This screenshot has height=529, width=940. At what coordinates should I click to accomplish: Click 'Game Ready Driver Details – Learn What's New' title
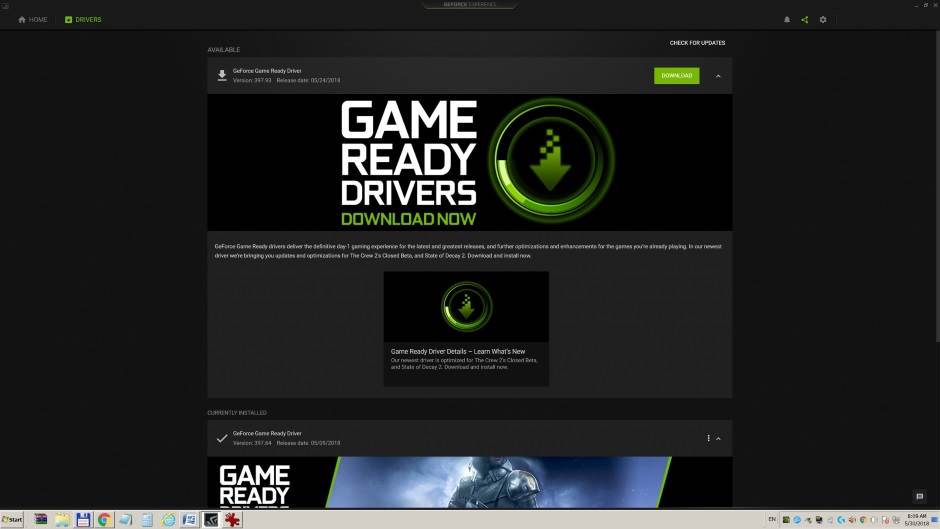pos(458,351)
